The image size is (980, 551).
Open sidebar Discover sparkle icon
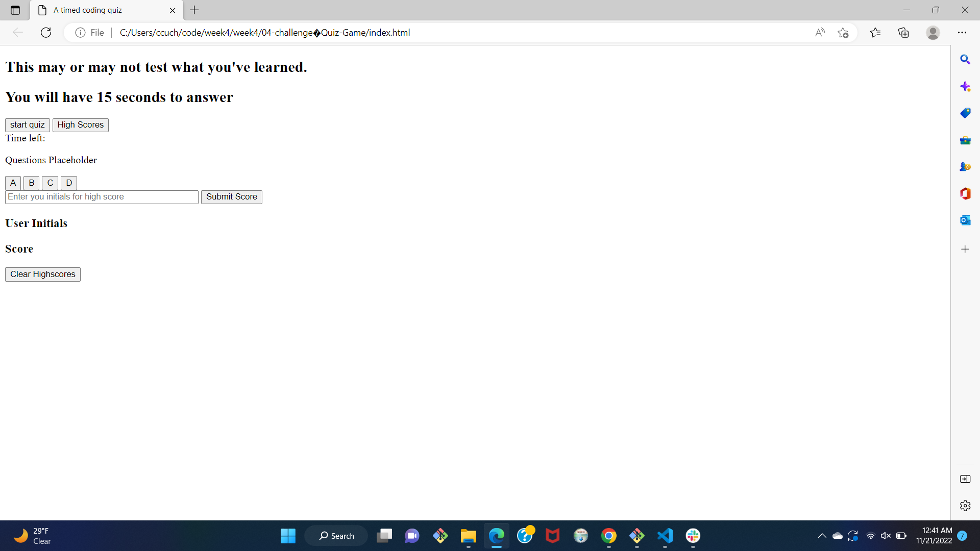coord(965,87)
